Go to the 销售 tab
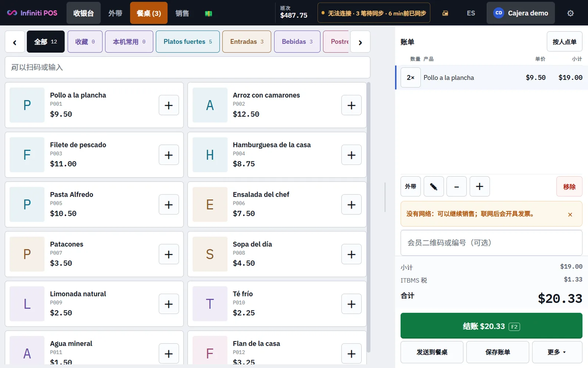The image size is (588, 368). click(182, 13)
